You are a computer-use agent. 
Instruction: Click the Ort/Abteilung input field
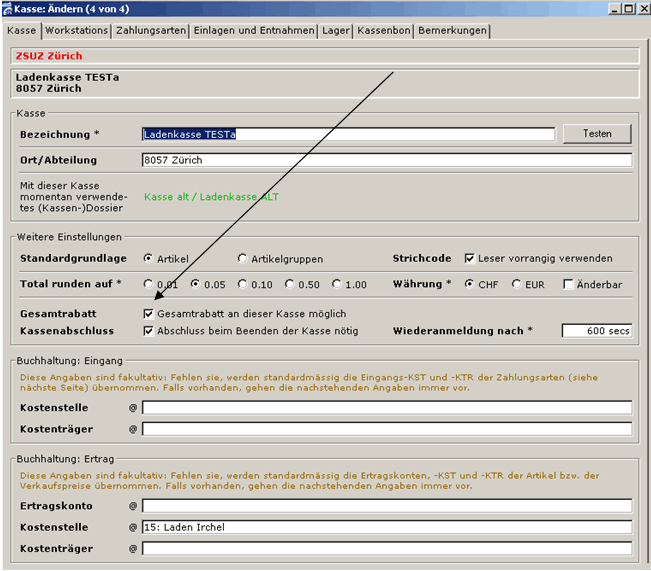tap(386, 160)
